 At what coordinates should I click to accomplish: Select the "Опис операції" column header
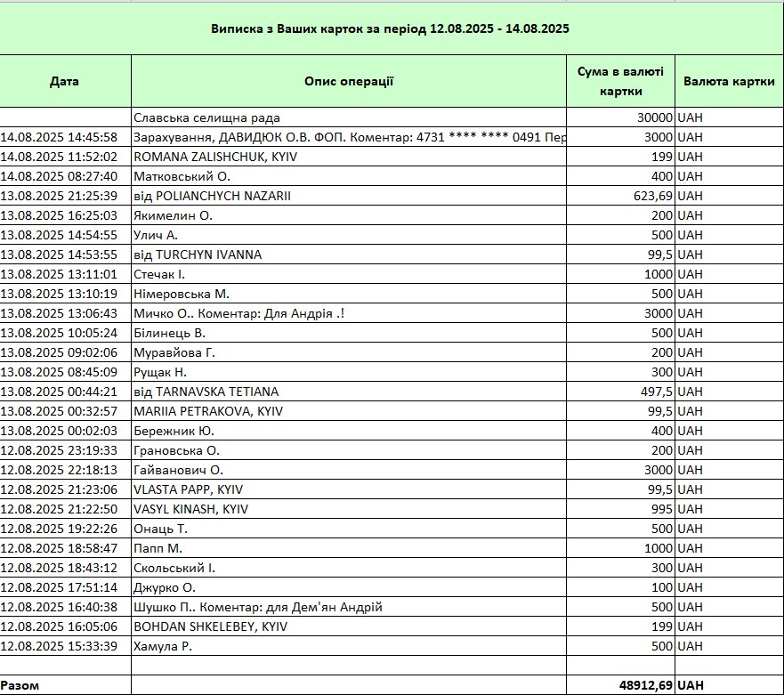349,81
